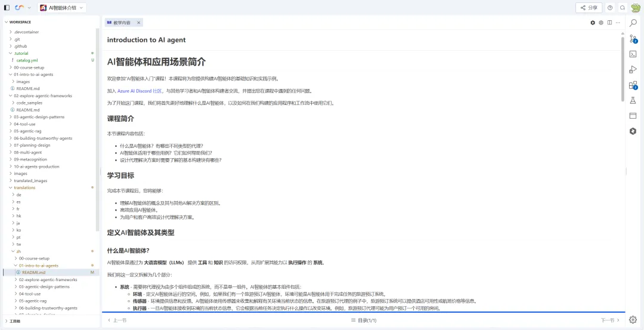Open the frog user avatar menu

[x=635, y=7]
